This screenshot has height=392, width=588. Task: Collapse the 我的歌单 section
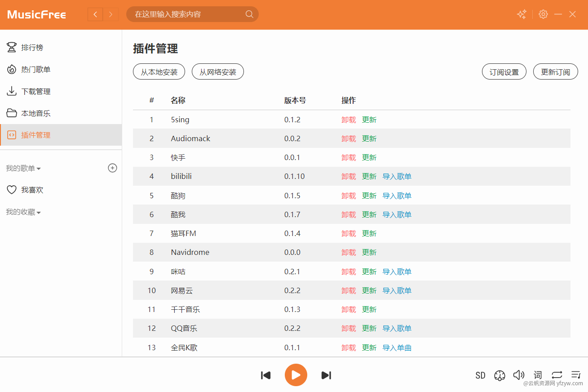[23, 168]
